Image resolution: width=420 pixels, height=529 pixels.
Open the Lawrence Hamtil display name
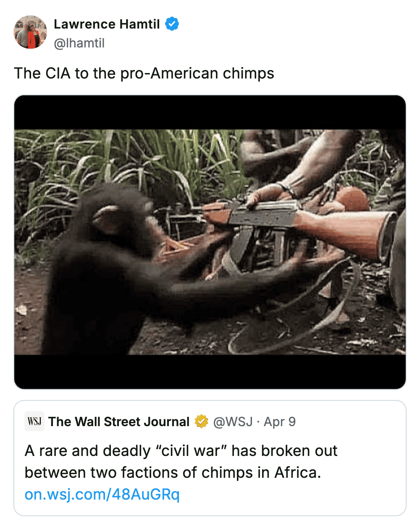[107, 24]
